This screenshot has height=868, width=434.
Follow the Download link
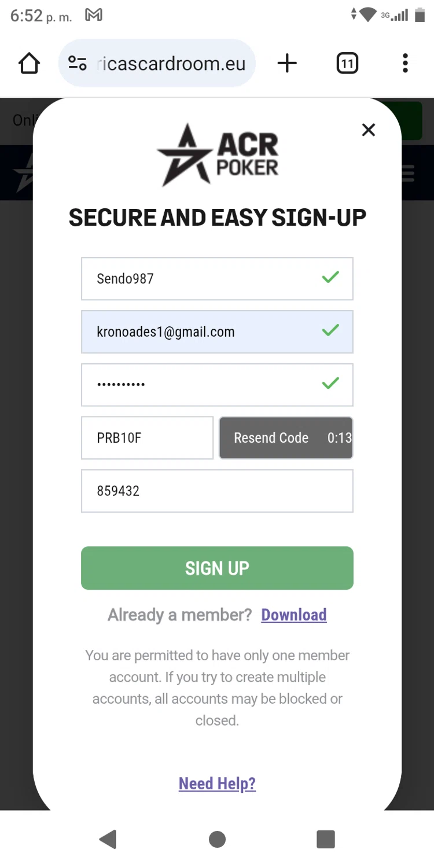[294, 615]
